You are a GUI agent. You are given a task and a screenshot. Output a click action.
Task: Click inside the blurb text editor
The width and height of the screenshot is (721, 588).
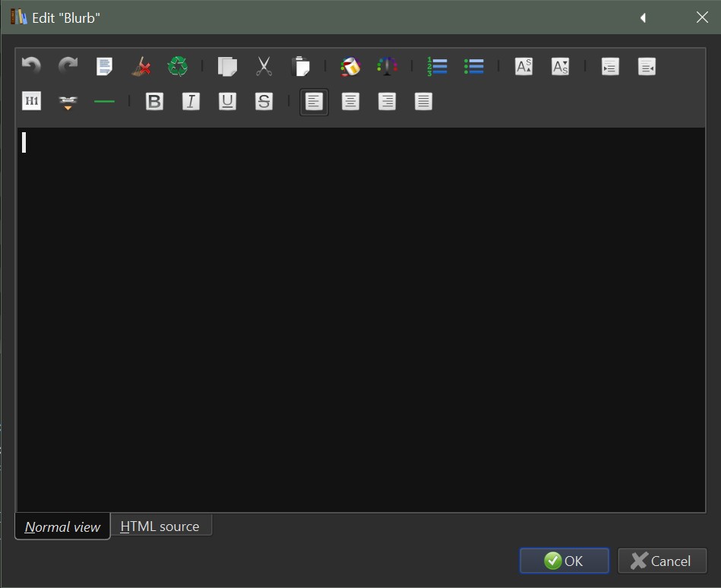(361, 320)
